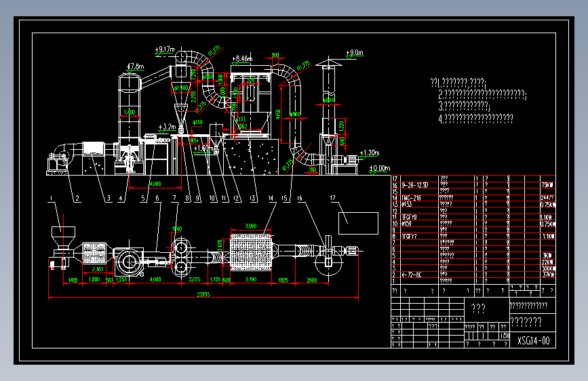Screen dimensions: 588x381
Task: Click the 1,220 chimney dimension
Action: point(342,125)
